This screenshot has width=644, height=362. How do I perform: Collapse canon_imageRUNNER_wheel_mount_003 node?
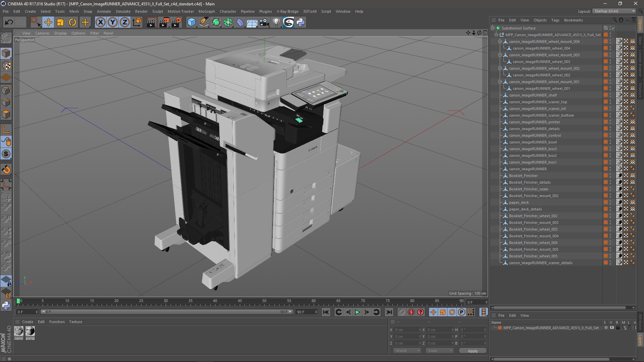pos(500,55)
